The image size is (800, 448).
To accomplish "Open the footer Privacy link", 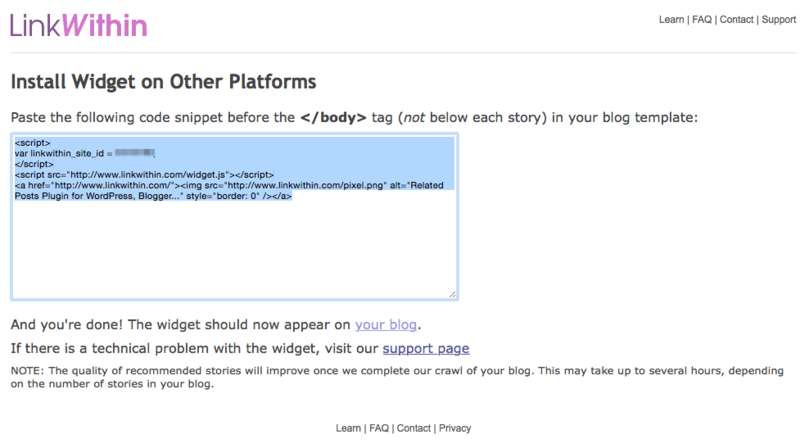I will point(455,428).
